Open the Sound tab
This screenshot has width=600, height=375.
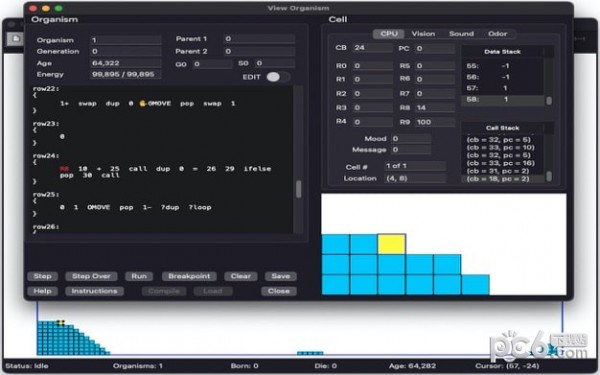461,34
